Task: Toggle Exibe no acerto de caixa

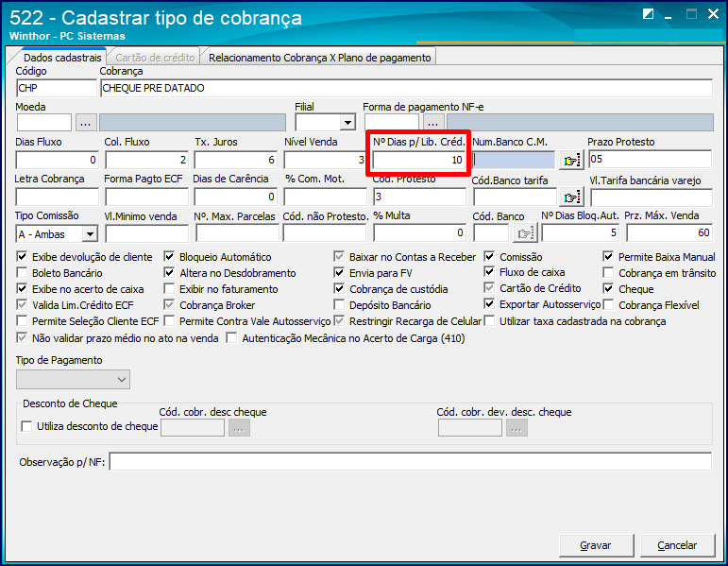Action: point(22,288)
